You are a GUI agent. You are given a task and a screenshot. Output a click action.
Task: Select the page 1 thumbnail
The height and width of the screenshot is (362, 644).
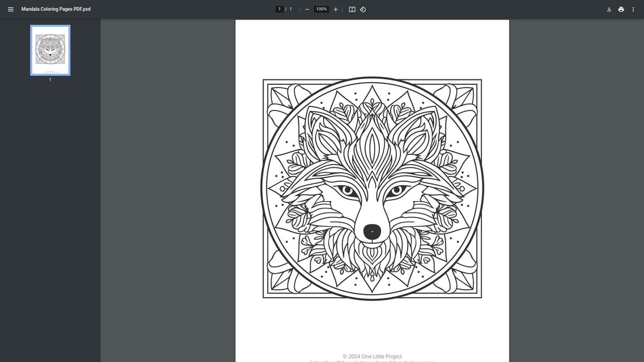click(x=50, y=50)
